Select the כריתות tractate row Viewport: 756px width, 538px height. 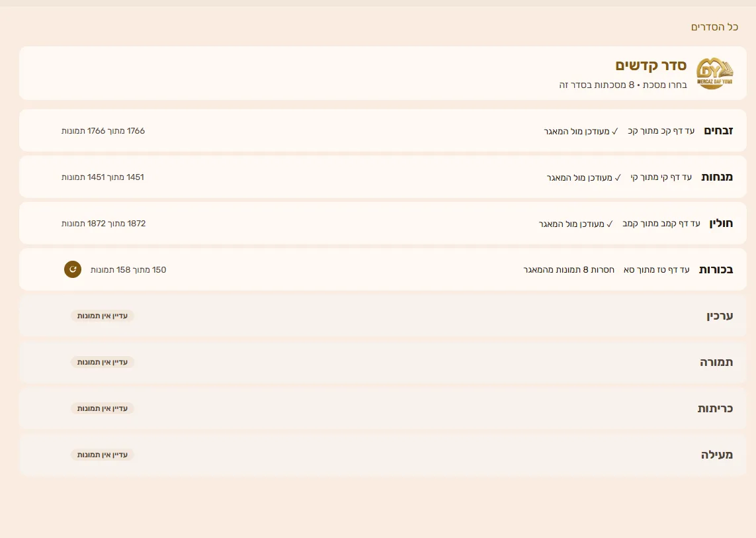(x=383, y=409)
